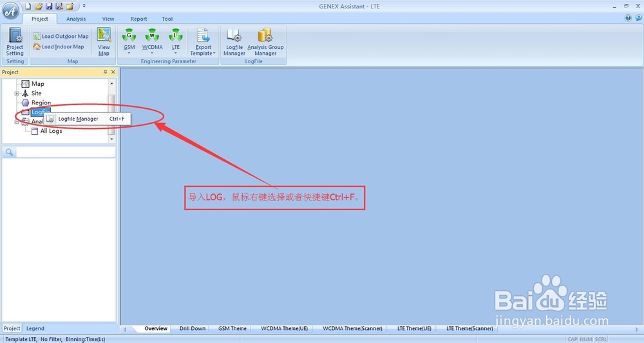The width and height of the screenshot is (644, 343).
Task: Select All Logs in the project tree
Action: point(51,131)
